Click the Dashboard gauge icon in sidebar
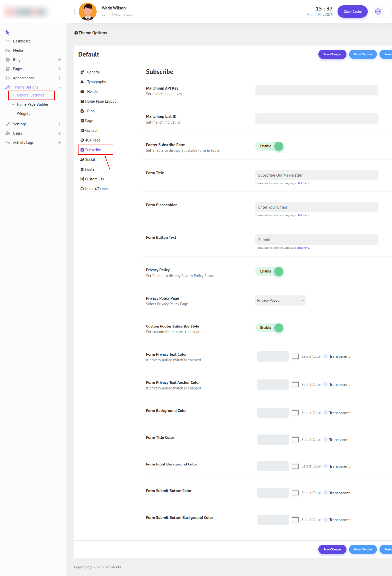The width and height of the screenshot is (392, 576). click(8, 41)
